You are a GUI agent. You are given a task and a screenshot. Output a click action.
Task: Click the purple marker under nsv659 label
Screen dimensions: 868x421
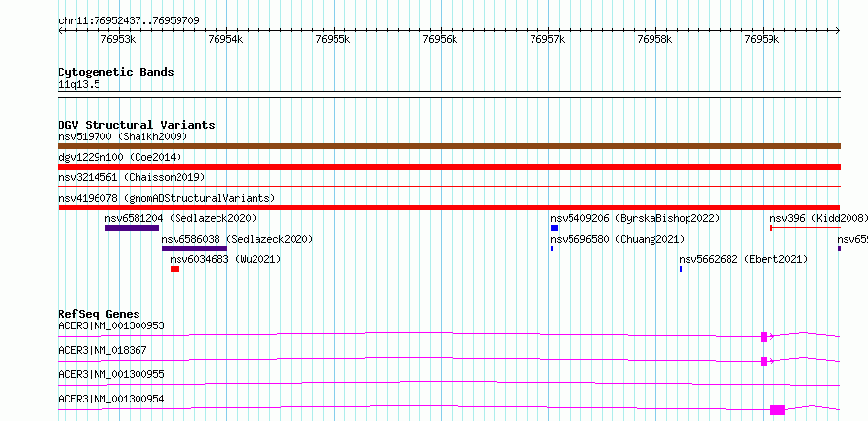839,249
